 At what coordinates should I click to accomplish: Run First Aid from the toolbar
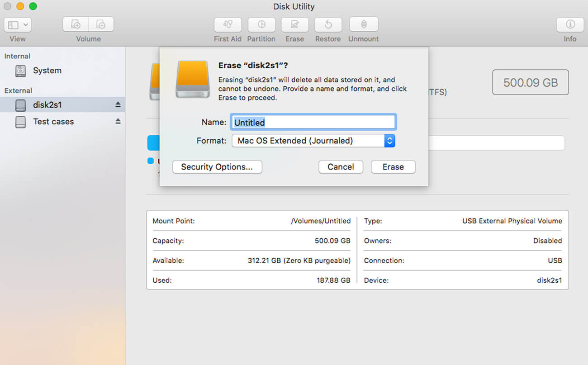tap(228, 24)
